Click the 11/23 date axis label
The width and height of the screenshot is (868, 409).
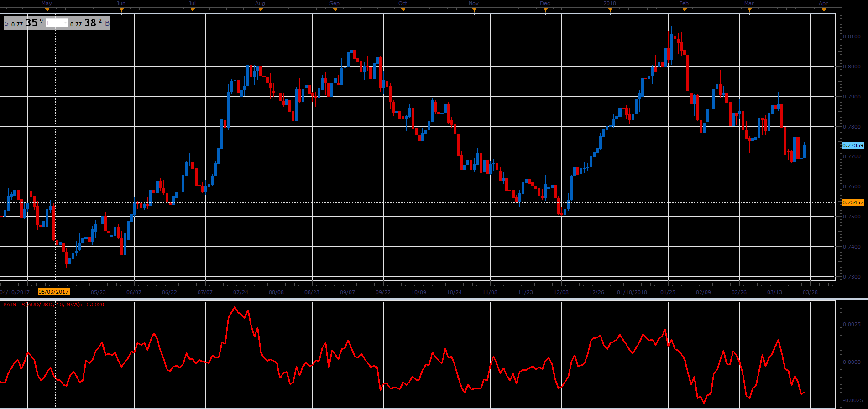(x=525, y=292)
